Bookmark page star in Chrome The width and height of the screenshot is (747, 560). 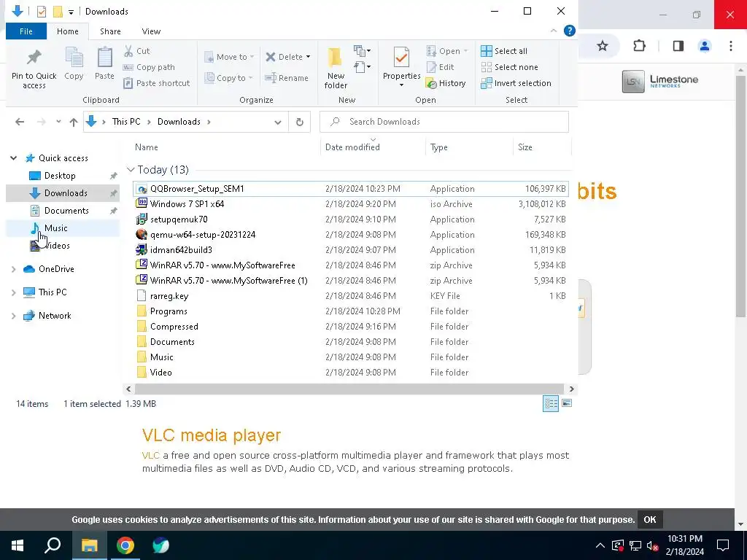pos(603,46)
